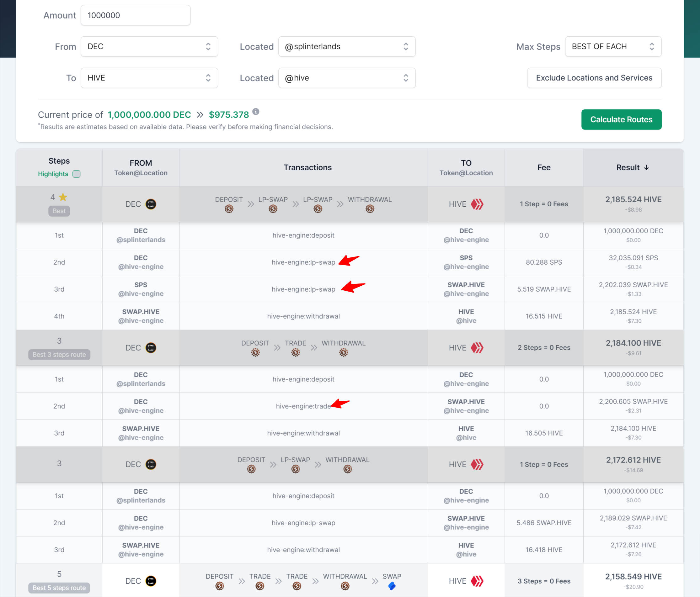Click the blue SWAP icon in the 5-step route
Viewport: 700px width, 597px height.
(x=392, y=586)
